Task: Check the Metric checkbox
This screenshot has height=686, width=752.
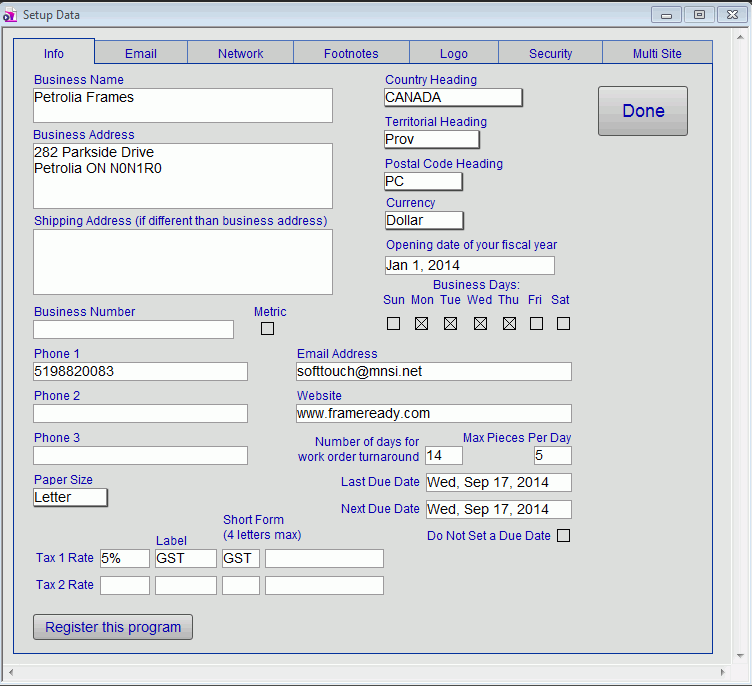Action: point(267,328)
